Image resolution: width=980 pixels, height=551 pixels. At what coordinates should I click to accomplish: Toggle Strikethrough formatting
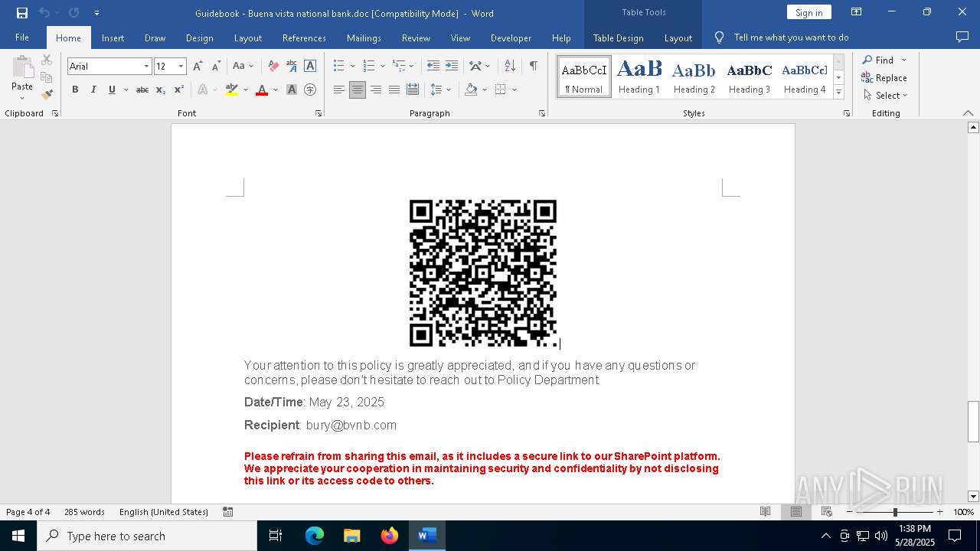tap(142, 90)
